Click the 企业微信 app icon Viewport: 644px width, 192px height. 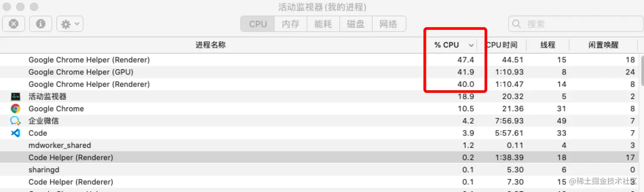pos(16,121)
